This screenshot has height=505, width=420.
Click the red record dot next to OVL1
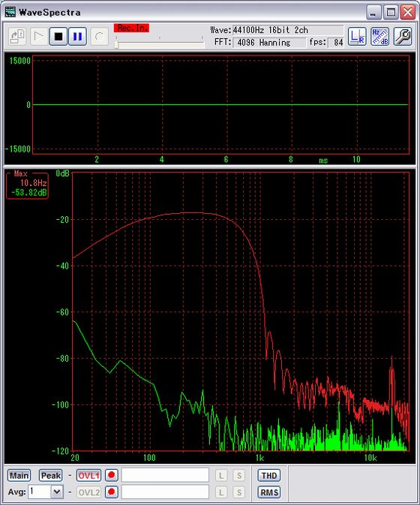[111, 475]
